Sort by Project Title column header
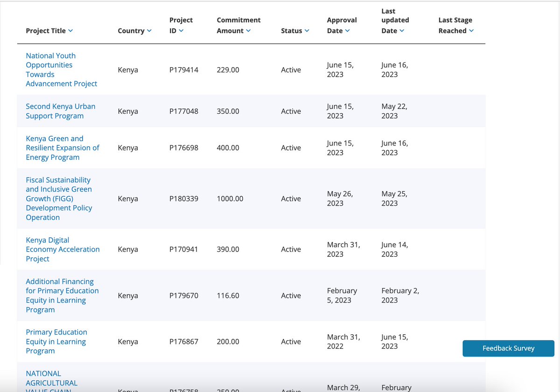The height and width of the screenshot is (392, 560). [49, 31]
